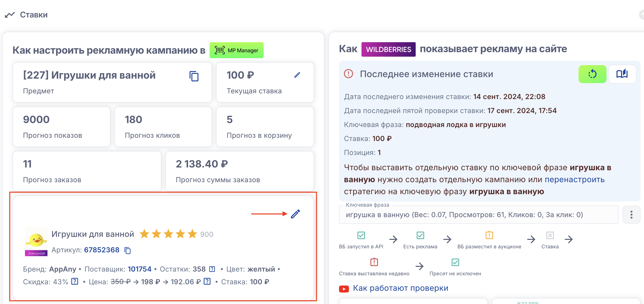Screen dimensions: 644x304
Task: Click the yellow duck product thumbnail
Action: click(x=36, y=241)
